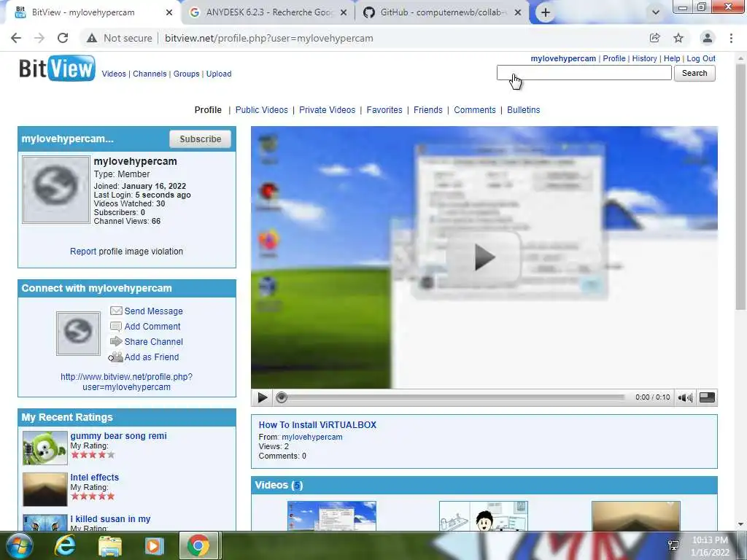
Task: Open the Videos navigation link
Action: click(114, 74)
